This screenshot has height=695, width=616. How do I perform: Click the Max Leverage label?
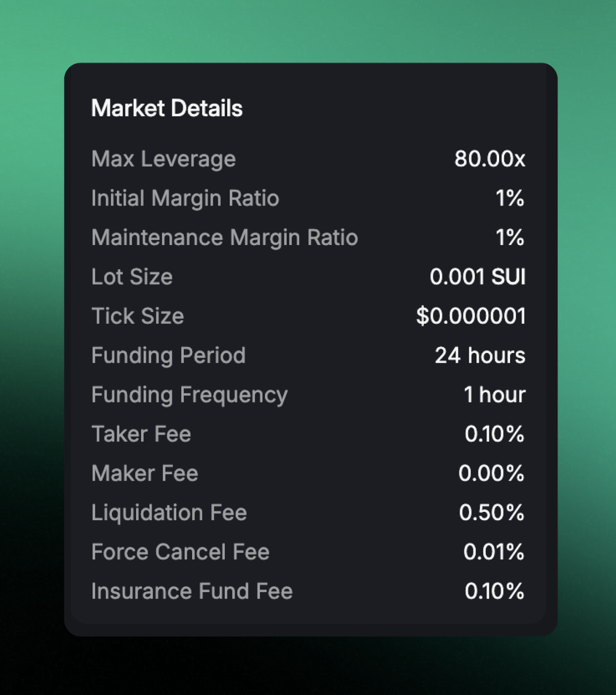[x=163, y=159]
